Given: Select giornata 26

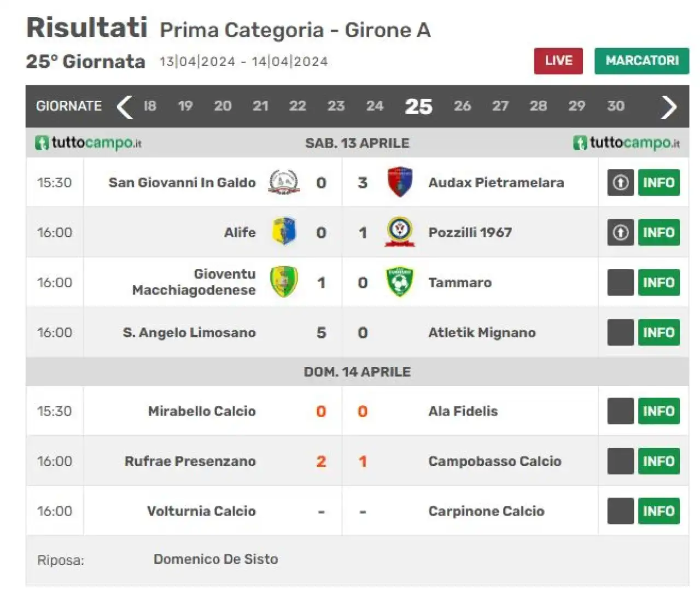Looking at the screenshot, I should (x=462, y=106).
